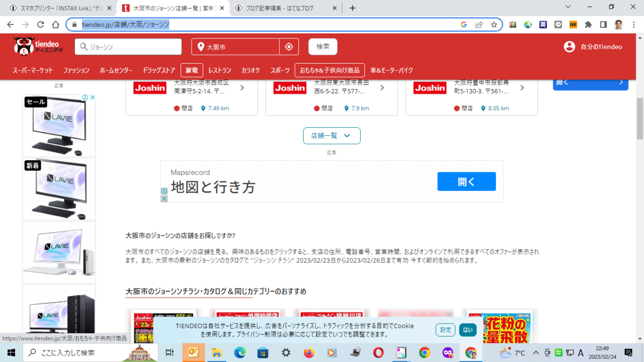Image resolution: width=644 pixels, height=362 pixels.
Task: Click the profile avatar icon beside 自分のTiendeo
Action: pos(569,47)
